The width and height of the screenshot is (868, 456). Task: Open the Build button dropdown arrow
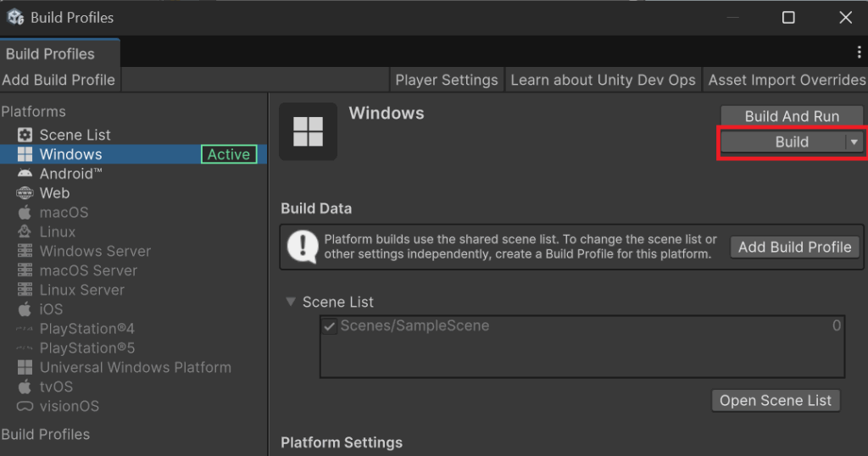854,142
